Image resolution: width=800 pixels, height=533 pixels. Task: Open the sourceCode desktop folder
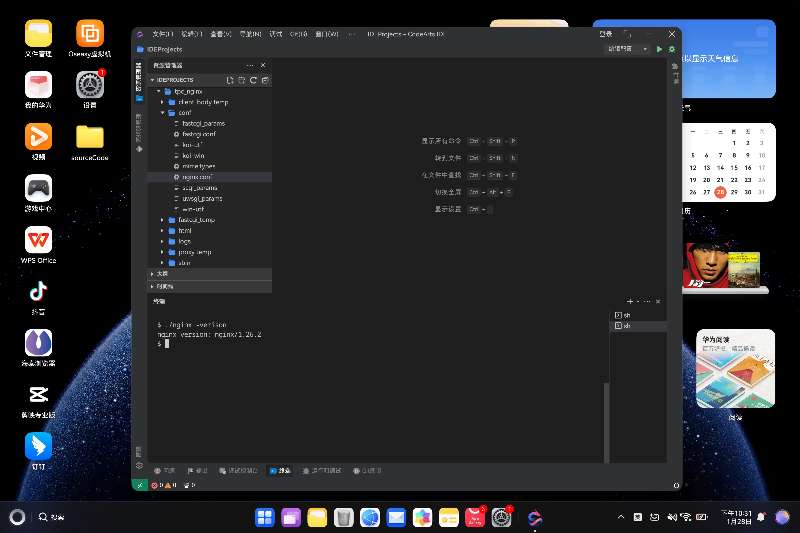(x=90, y=142)
